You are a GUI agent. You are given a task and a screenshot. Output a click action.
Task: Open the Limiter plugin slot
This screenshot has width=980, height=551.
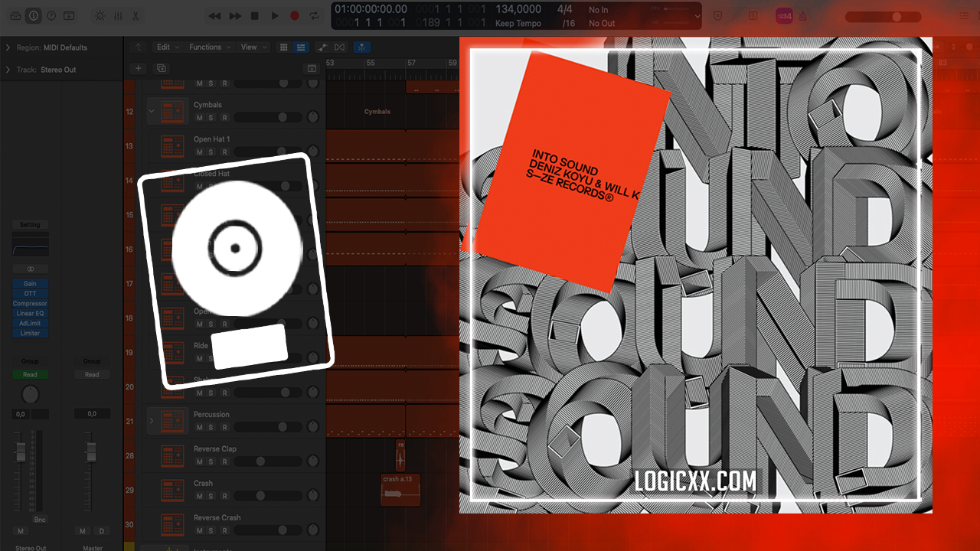(31, 334)
